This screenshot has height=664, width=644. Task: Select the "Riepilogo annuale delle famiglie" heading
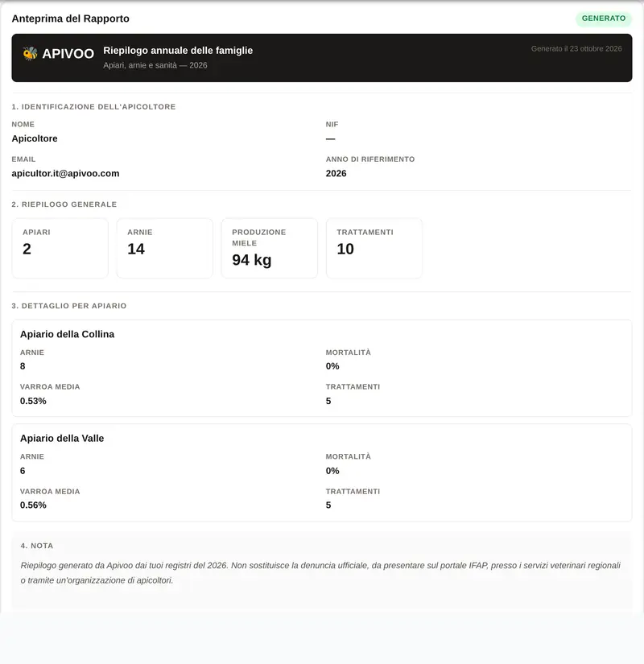178,51
